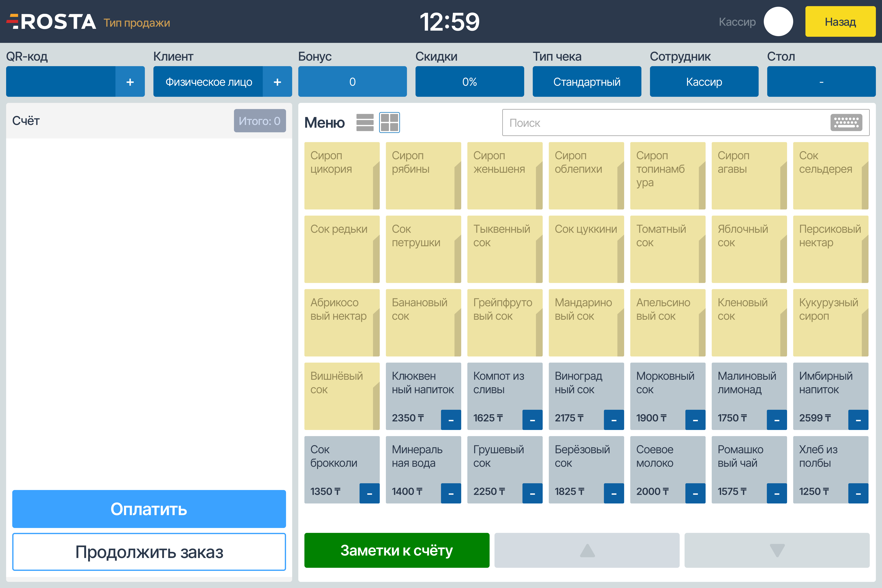Page the menu up with arrow
Viewport: 882px width, 588px height.
[x=587, y=550]
